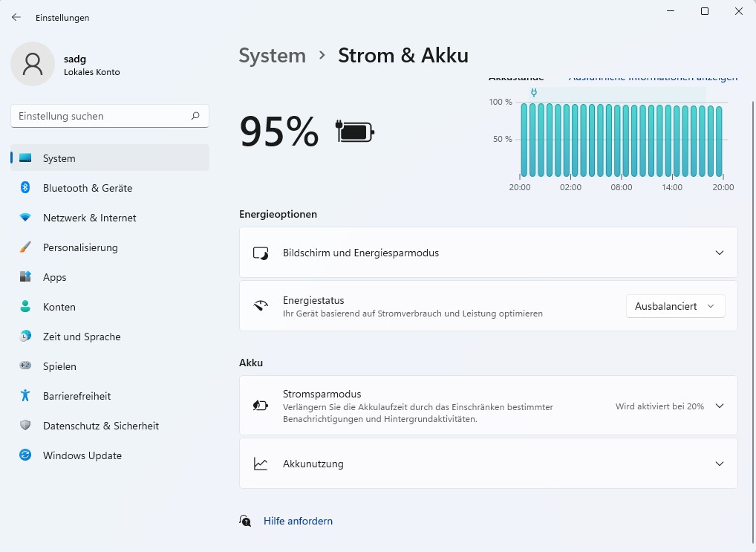The image size is (756, 552).
Task: Click the Hilfe anfordern link
Action: click(298, 522)
